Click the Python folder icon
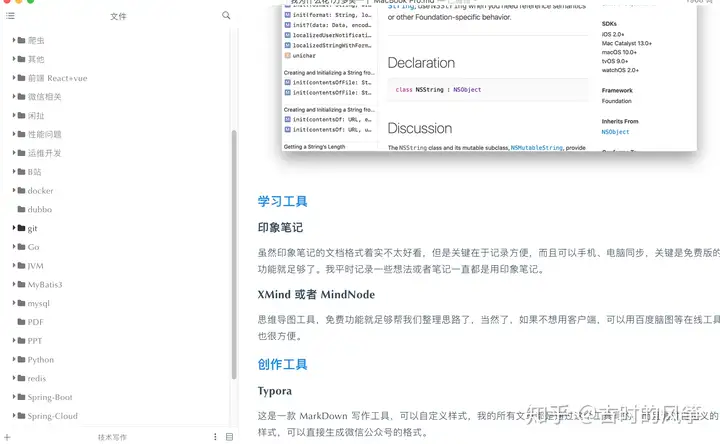720x444 pixels. click(21, 359)
